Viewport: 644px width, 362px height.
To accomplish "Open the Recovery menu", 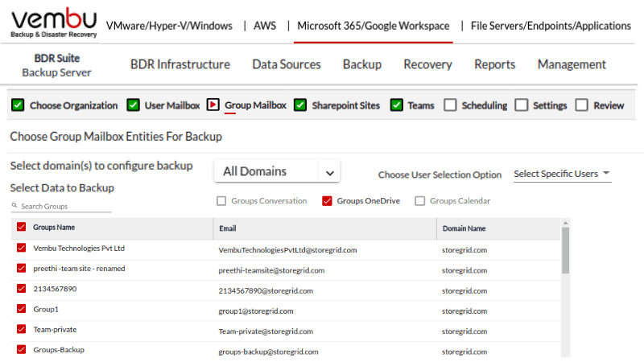I will (427, 64).
